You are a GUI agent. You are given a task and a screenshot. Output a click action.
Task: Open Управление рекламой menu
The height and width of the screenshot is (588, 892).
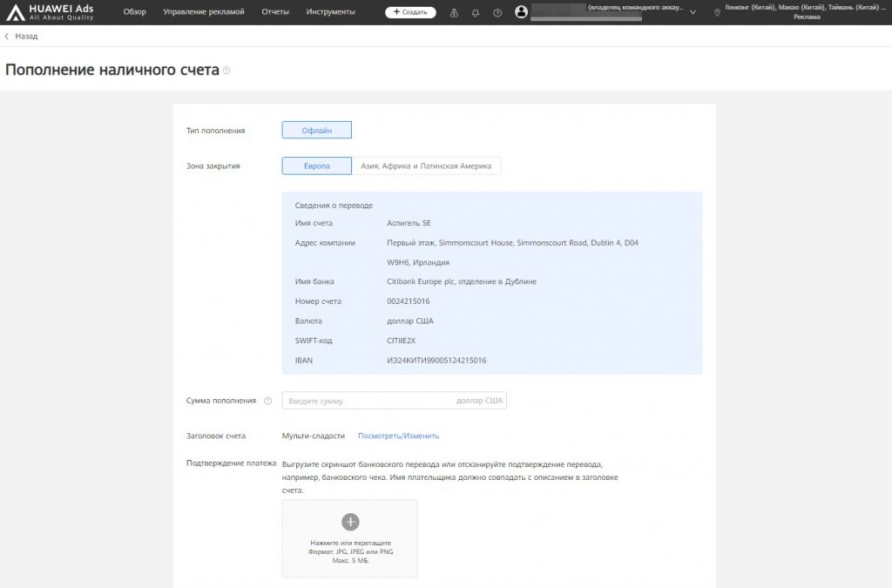pos(204,12)
